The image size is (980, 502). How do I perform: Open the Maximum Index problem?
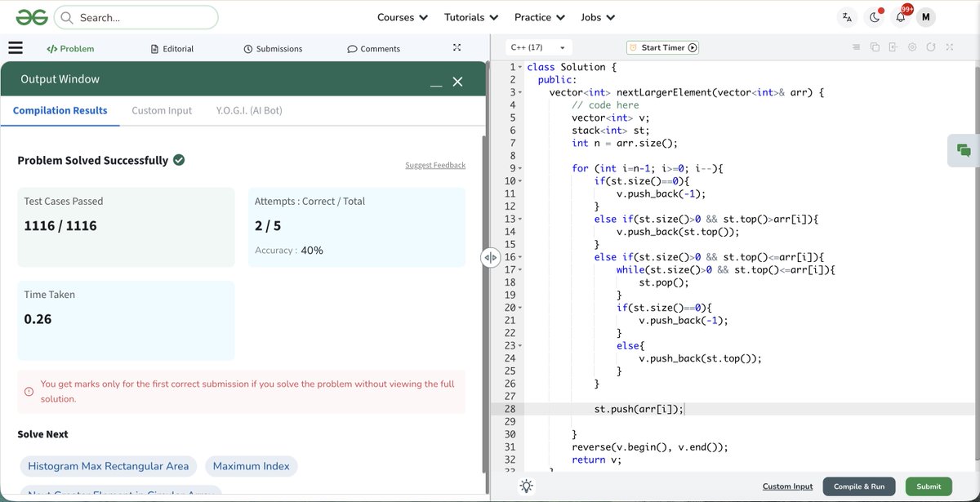tap(252, 466)
